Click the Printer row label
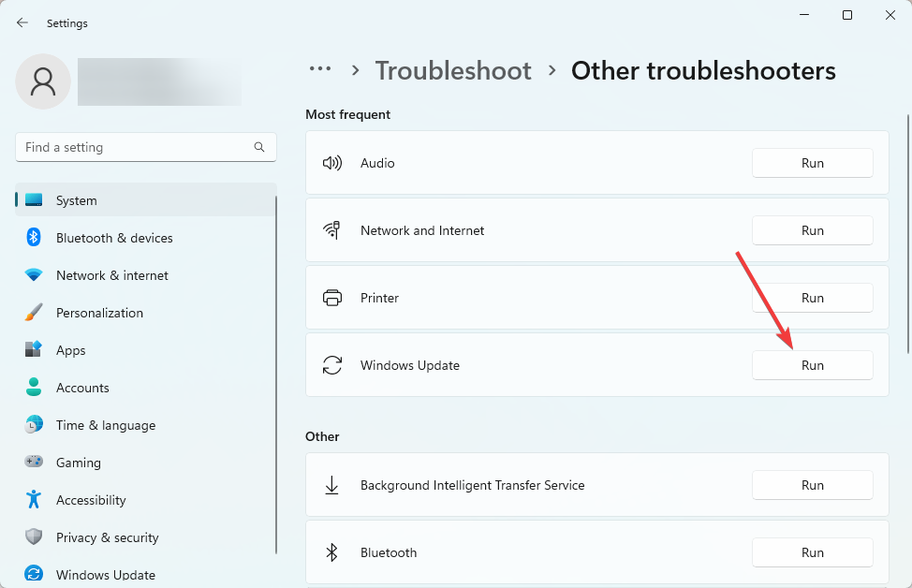The width and height of the screenshot is (912, 588). (x=379, y=298)
